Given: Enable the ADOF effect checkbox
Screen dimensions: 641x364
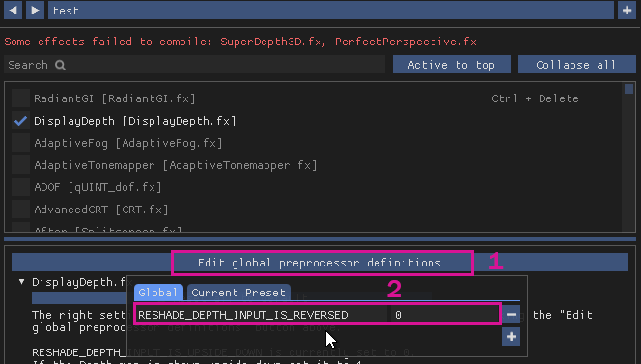Looking at the screenshot, I should tap(20, 187).
